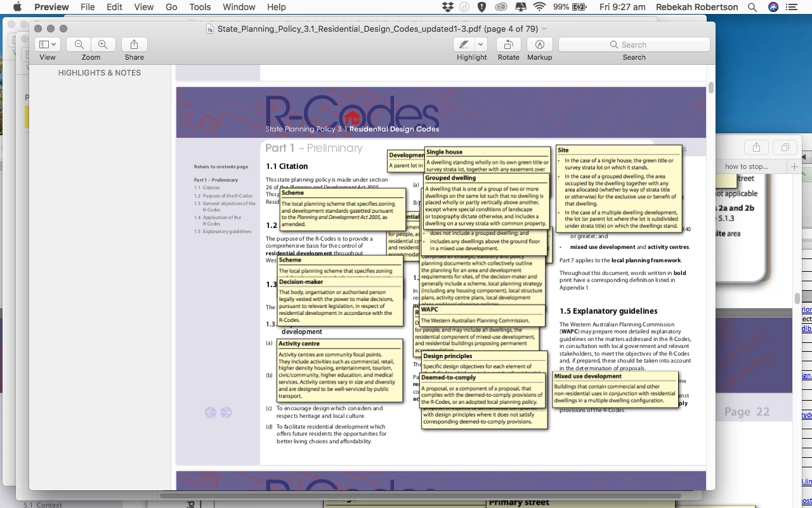Click the 'Decision-maker' definition note
The image size is (812, 508).
tap(340, 302)
